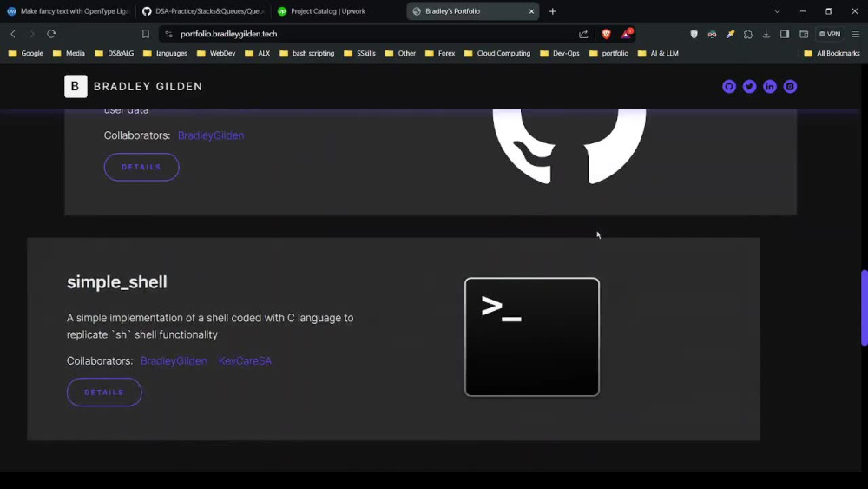
Task: Open the AI & LLM bookmarks folder
Action: point(658,53)
